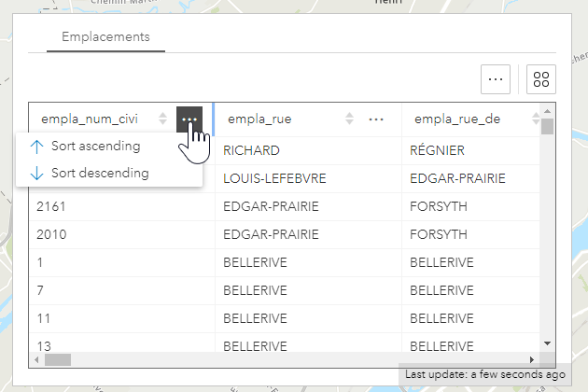Open the widget options ellipsis button

(x=496, y=79)
